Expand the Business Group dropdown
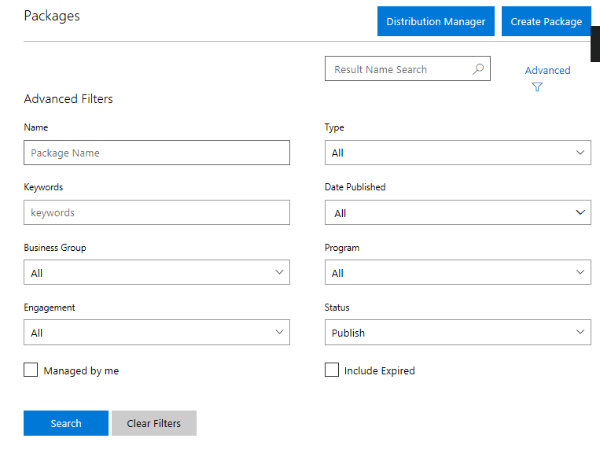This screenshot has height=453, width=600. click(156, 272)
